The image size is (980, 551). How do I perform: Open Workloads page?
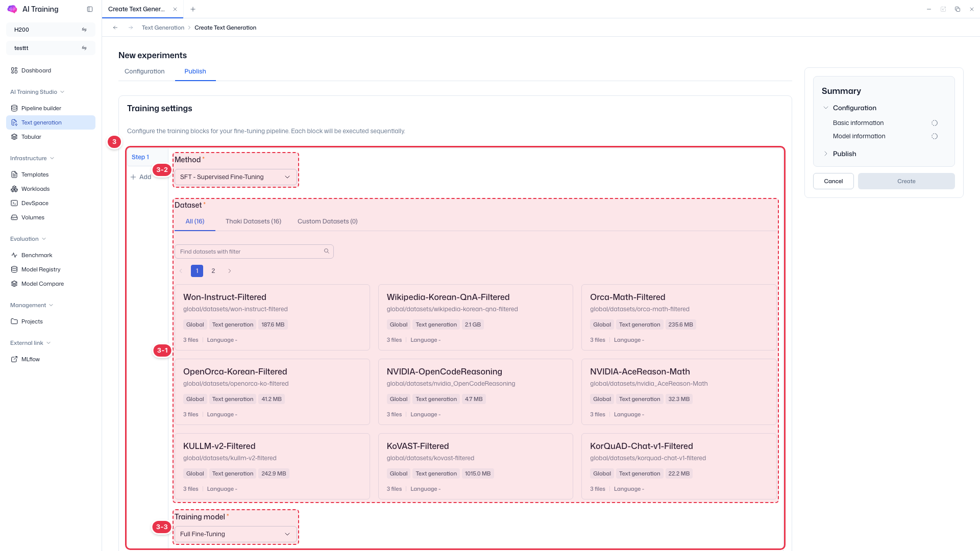click(51, 189)
